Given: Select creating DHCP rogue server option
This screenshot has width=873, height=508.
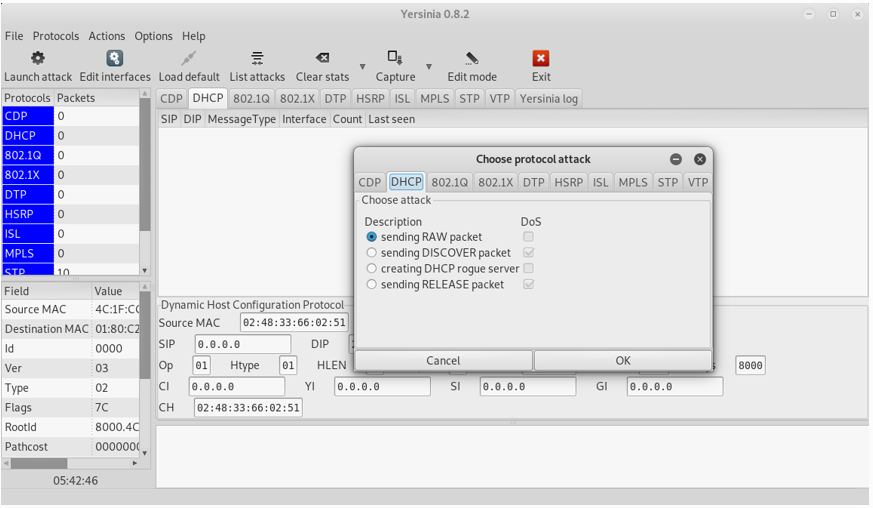Looking at the screenshot, I should point(371,268).
